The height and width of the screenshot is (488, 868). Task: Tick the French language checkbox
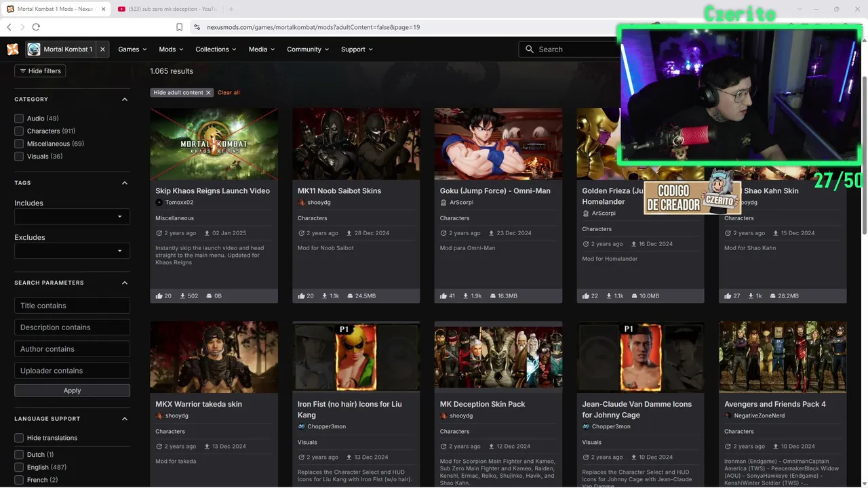coord(19,480)
